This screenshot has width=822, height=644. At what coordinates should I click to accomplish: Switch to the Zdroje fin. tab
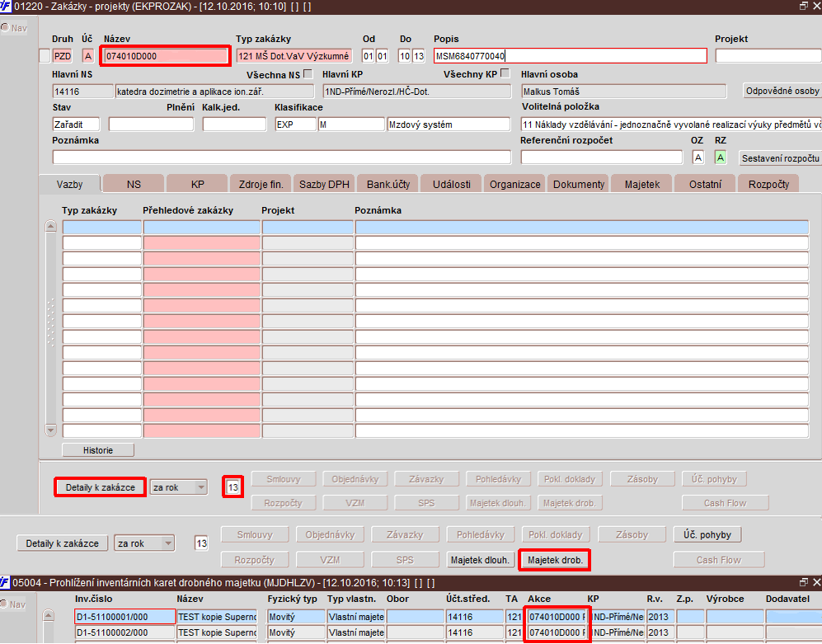[x=260, y=184]
